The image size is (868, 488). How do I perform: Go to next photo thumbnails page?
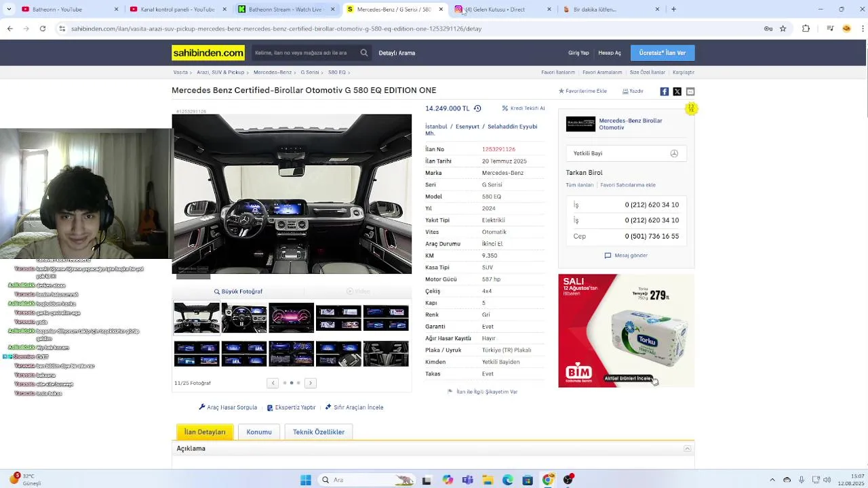[x=311, y=383]
